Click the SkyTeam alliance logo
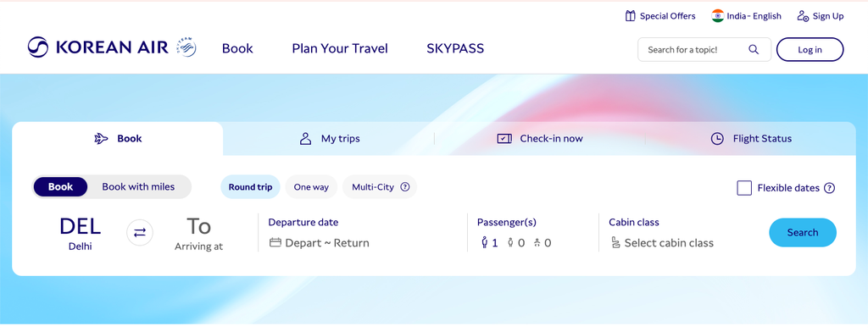The width and height of the screenshot is (868, 332). coord(186,47)
